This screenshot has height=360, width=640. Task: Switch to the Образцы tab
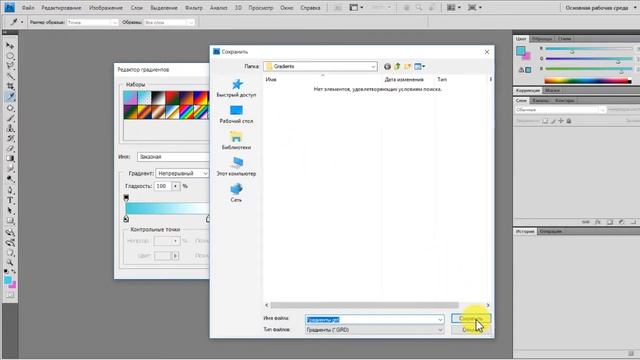pyautogui.click(x=542, y=38)
